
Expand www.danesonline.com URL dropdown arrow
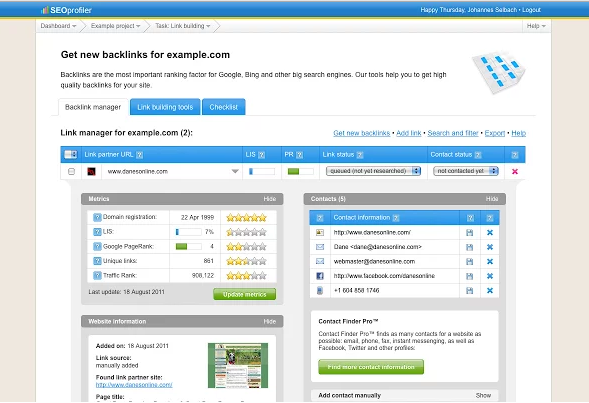[x=235, y=171]
